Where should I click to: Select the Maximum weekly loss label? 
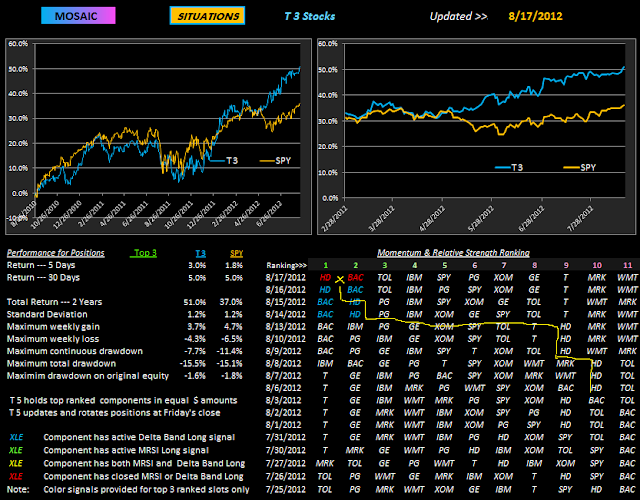53,339
